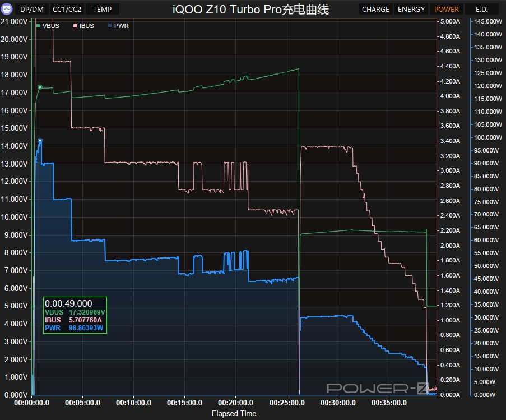
Task: Toggle the VBUS legend series
Action: (x=48, y=26)
